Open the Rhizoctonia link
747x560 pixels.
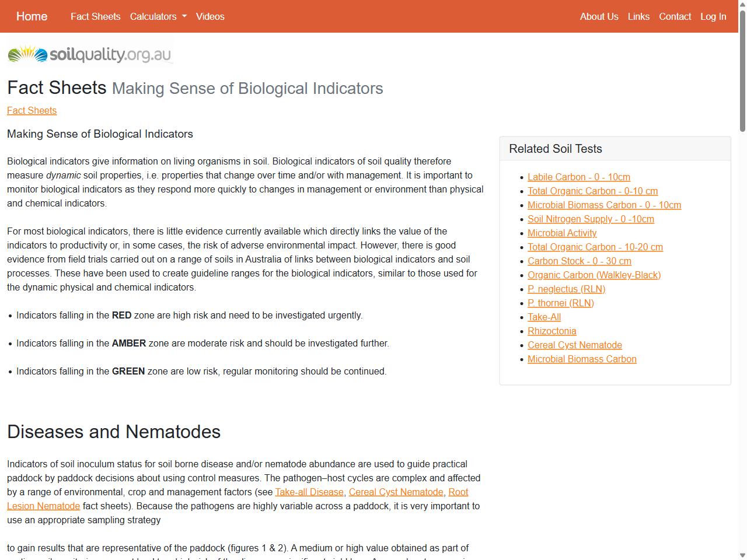[551, 331]
